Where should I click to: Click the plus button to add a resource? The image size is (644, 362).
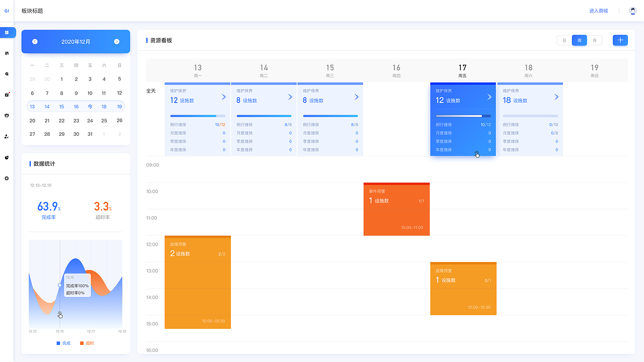pos(620,40)
